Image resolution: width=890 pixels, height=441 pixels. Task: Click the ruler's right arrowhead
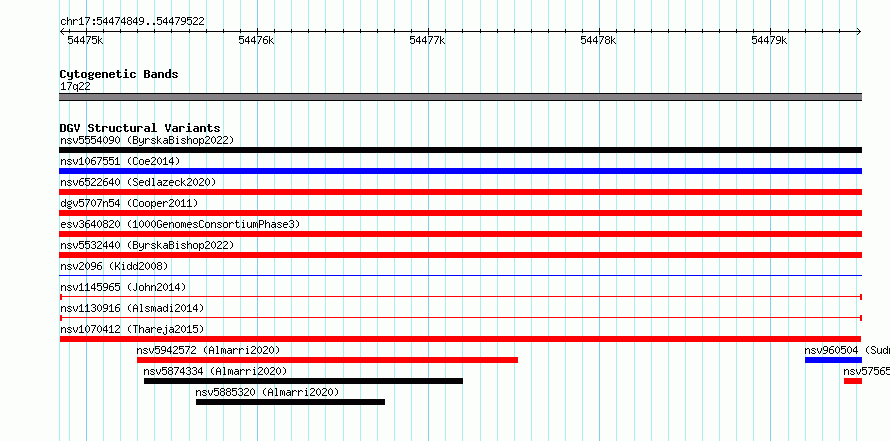859,31
